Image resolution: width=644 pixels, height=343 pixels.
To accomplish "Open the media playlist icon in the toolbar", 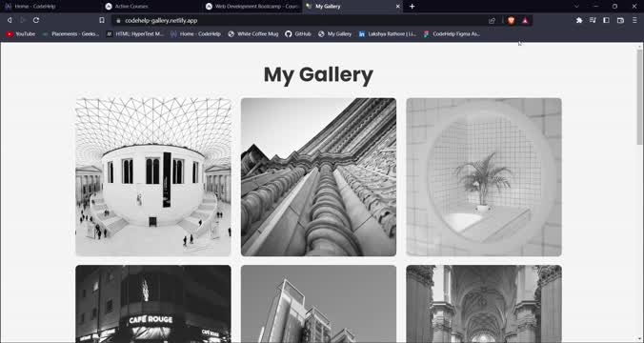I will pos(593,20).
